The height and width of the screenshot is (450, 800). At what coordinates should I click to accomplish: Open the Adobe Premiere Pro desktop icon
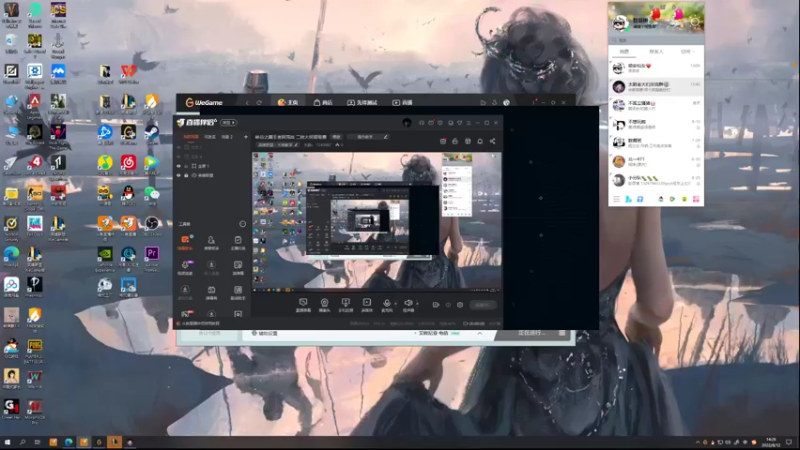click(152, 258)
